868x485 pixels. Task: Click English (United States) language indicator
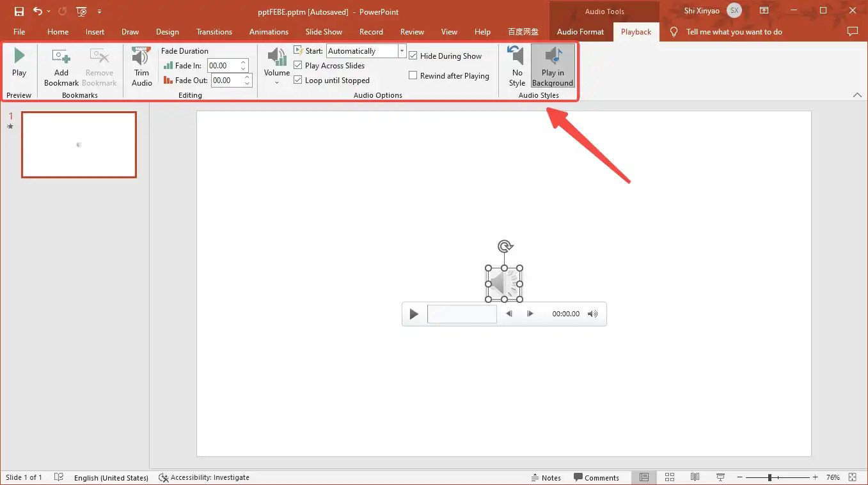point(111,478)
